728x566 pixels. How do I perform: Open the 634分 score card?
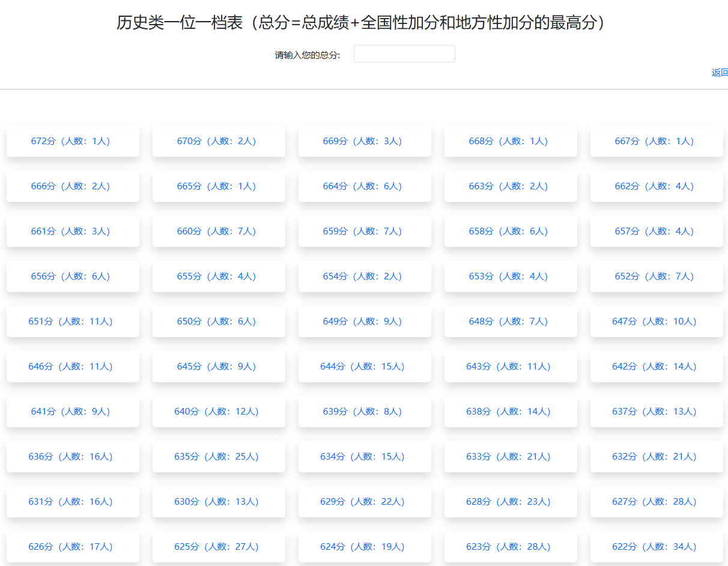coord(365,457)
